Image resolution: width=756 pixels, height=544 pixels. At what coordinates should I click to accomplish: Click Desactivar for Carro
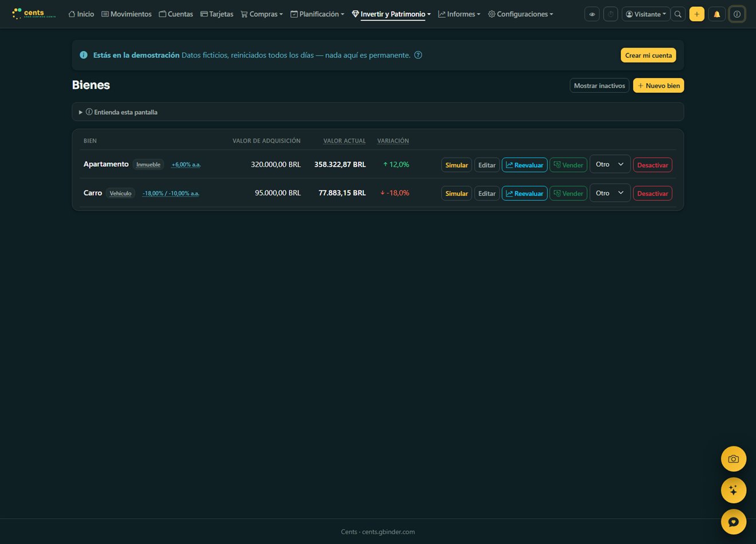pos(652,193)
